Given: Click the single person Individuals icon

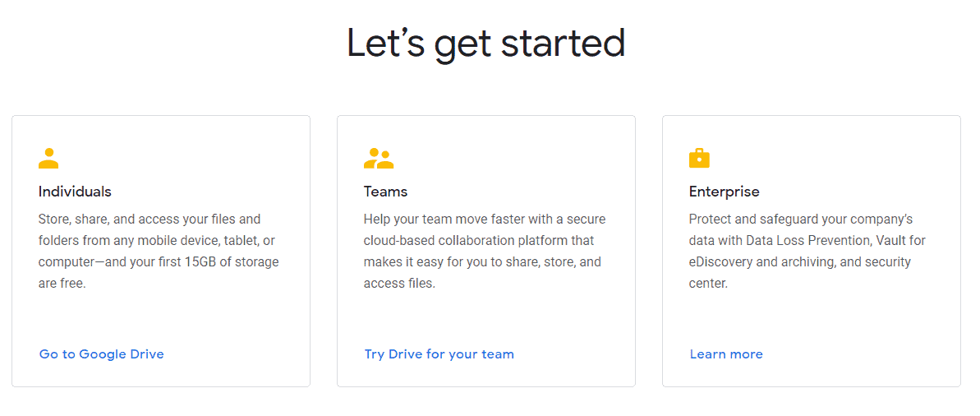Looking at the screenshot, I should tap(48, 158).
